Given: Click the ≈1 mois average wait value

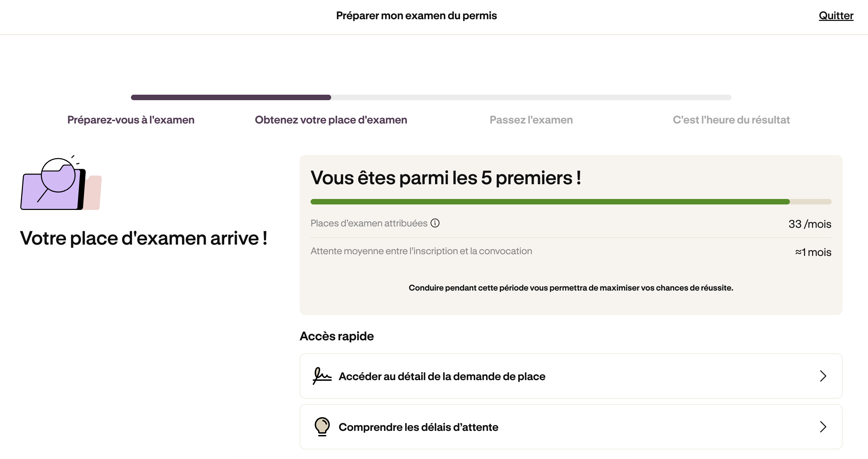Looking at the screenshot, I should [813, 252].
